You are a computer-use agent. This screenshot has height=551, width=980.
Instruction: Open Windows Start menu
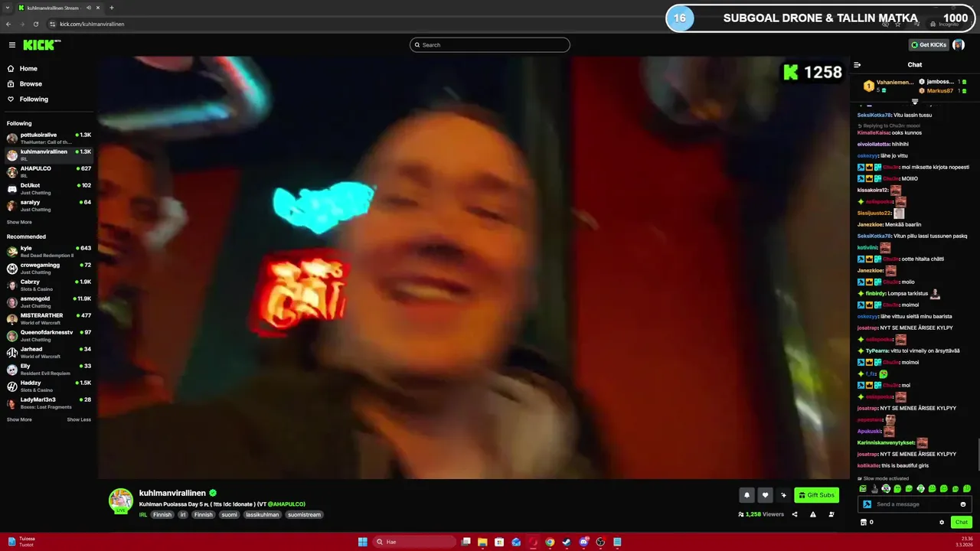pyautogui.click(x=362, y=542)
